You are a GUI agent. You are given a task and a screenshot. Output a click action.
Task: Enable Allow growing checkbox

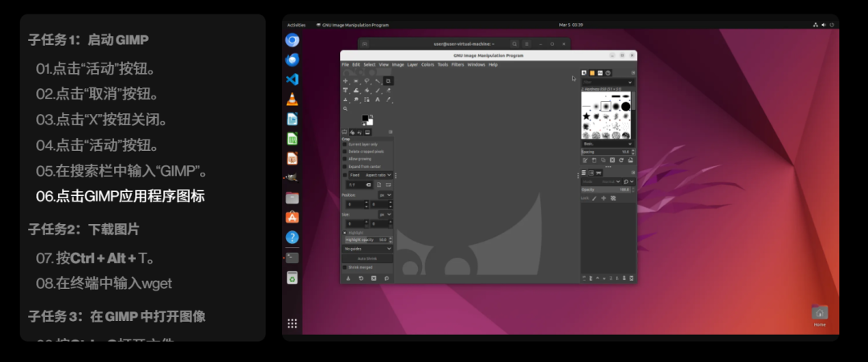pyautogui.click(x=344, y=159)
